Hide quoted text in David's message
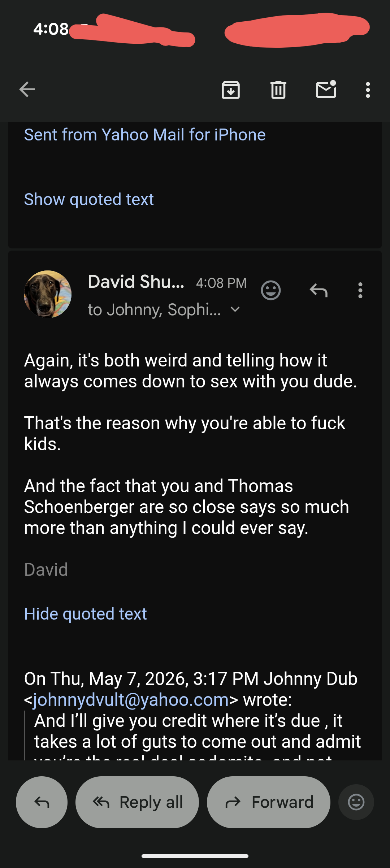The width and height of the screenshot is (390, 868). (85, 614)
